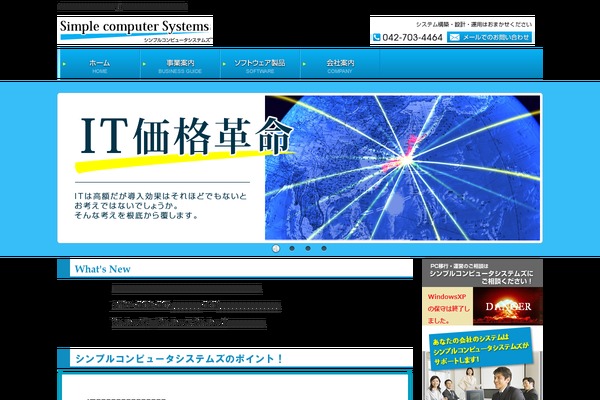
Task: Select the second slideshow dot
Action: (x=292, y=248)
